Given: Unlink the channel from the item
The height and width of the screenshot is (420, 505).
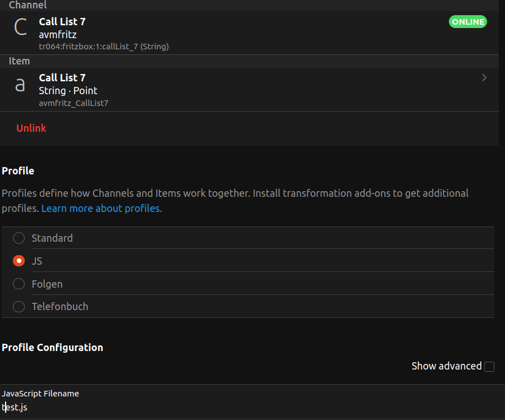Looking at the screenshot, I should coord(31,128).
